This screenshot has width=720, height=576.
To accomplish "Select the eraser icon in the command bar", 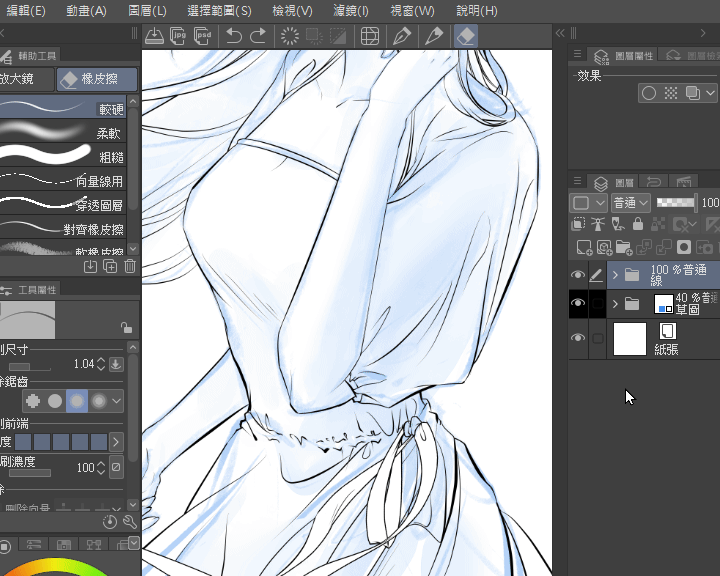I will click(466, 36).
